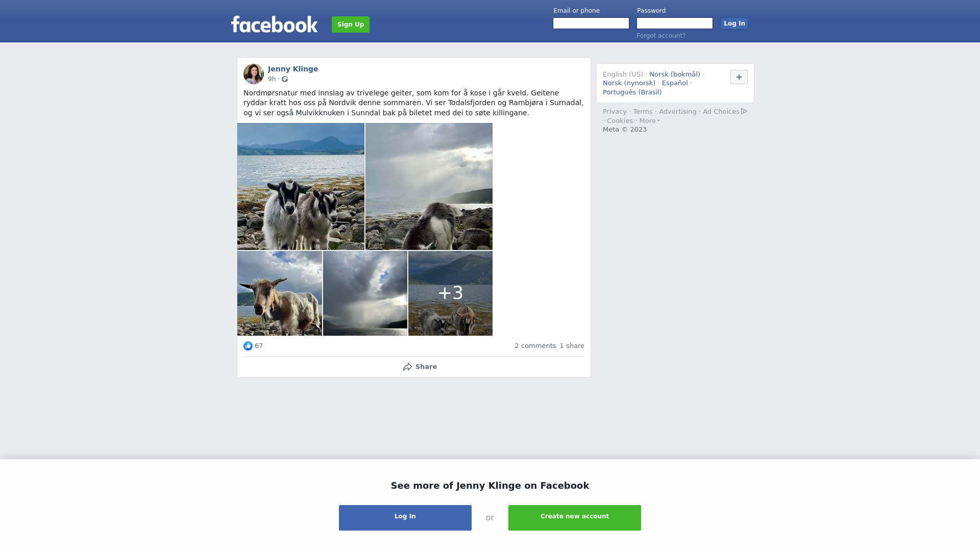
Task: Switch language to Norsk (bokmål)
Action: tap(675, 74)
